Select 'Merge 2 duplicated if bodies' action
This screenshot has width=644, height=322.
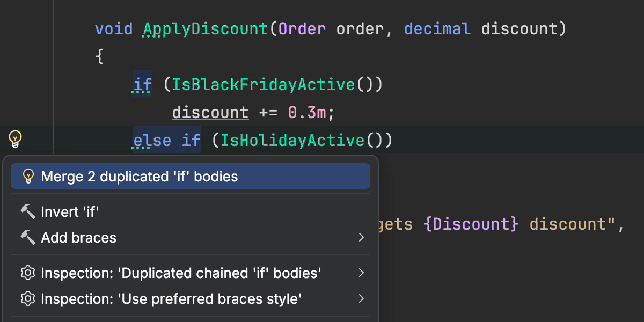(140, 176)
